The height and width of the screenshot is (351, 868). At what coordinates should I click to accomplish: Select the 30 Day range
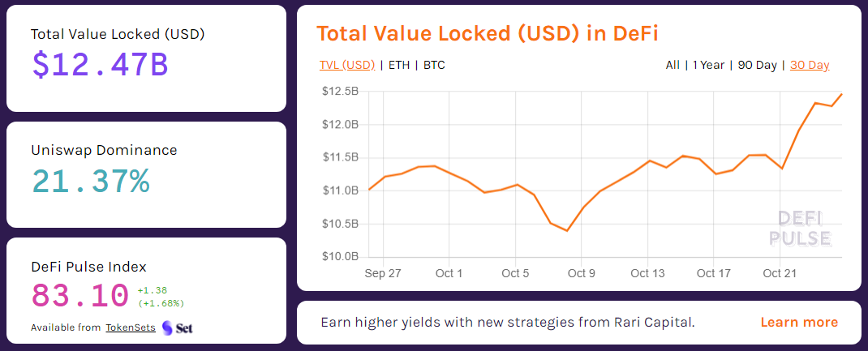pyautogui.click(x=810, y=65)
